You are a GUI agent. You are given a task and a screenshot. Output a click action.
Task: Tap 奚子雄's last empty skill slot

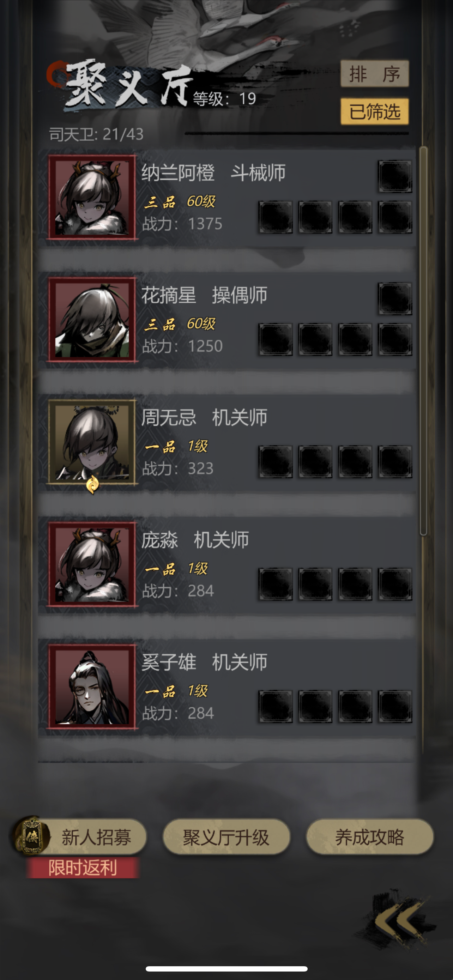[x=395, y=707]
